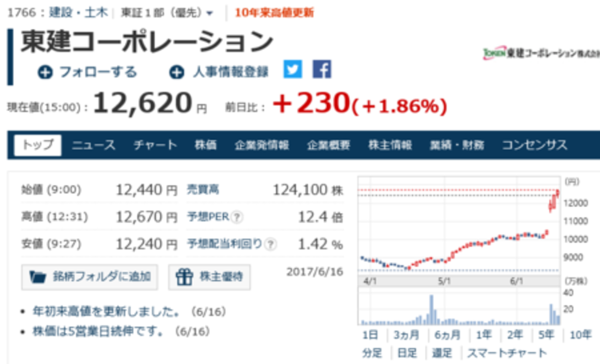The image size is (600, 364).
Task: Open news 年初来高値を更新しました
Action: pos(106,312)
